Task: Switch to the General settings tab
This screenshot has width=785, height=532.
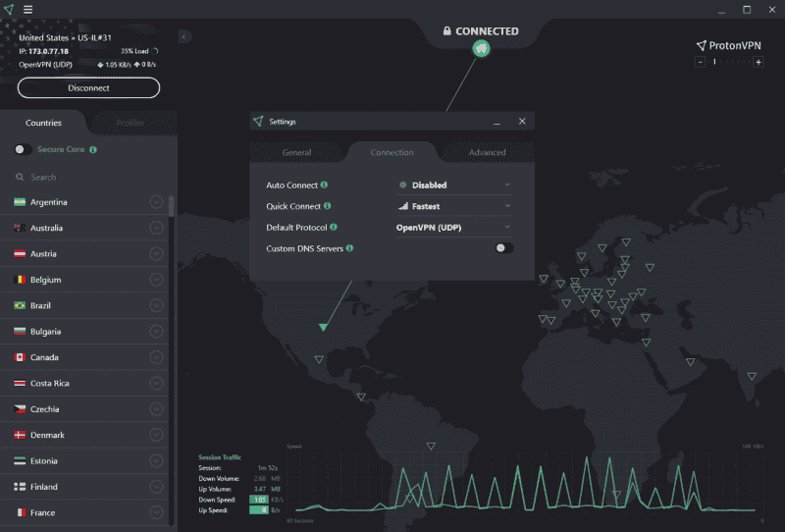Action: click(x=296, y=152)
